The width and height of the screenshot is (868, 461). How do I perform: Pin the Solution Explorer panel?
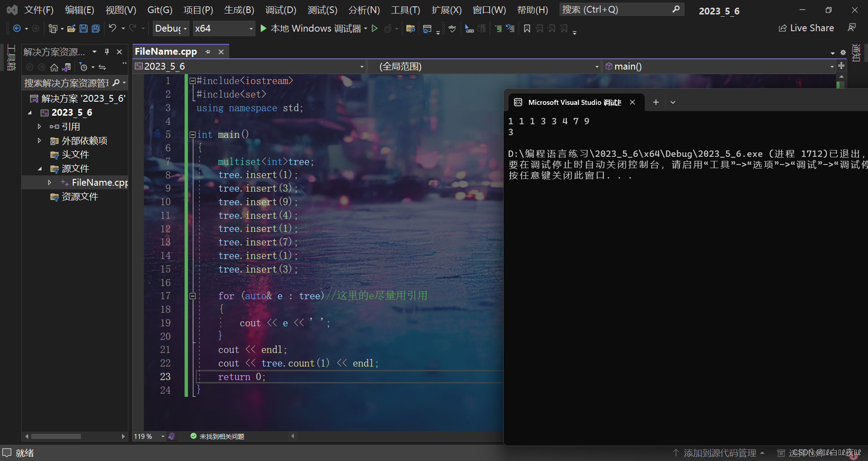[107, 52]
